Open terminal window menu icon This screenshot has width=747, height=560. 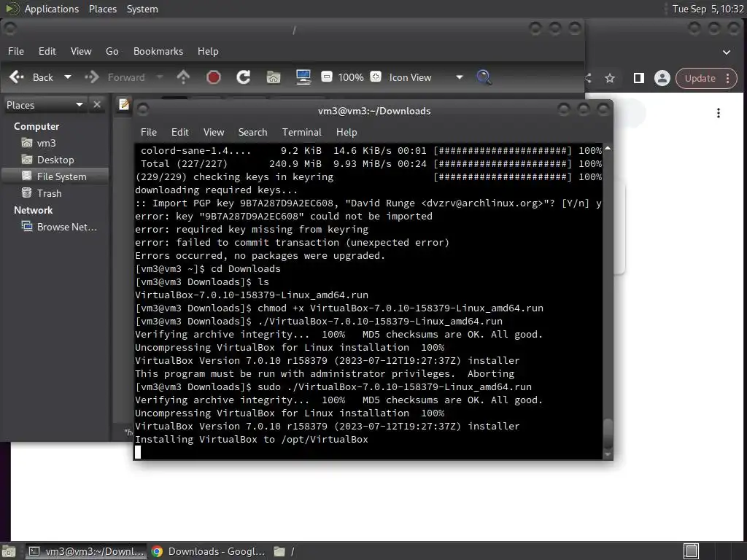tap(143, 110)
